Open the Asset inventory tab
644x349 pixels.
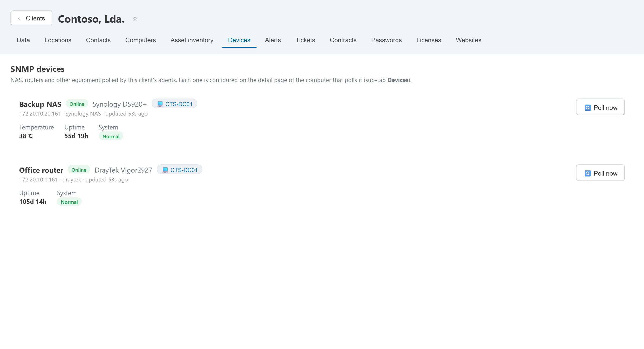[x=192, y=40]
